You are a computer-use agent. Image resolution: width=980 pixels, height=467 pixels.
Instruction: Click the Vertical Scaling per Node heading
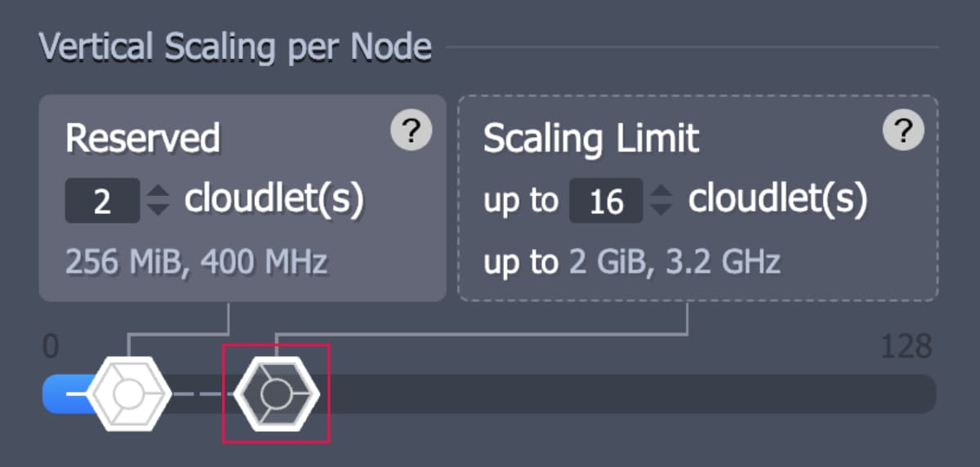click(235, 48)
